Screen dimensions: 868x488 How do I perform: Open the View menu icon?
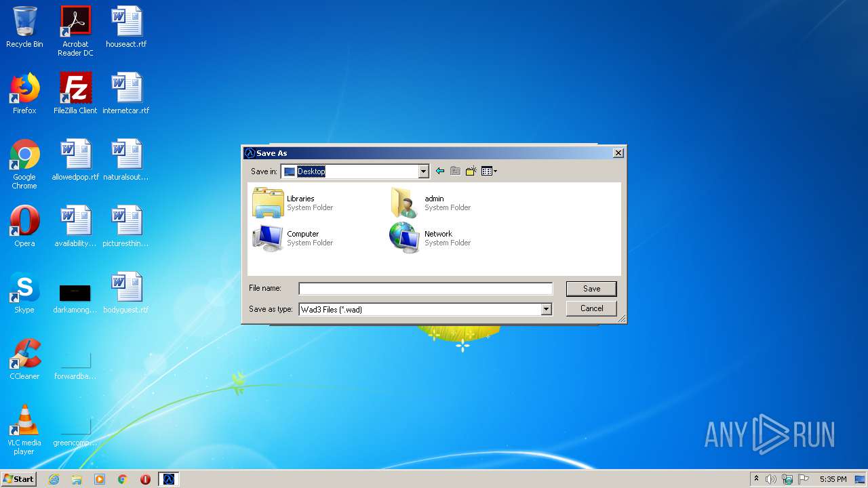coord(489,171)
